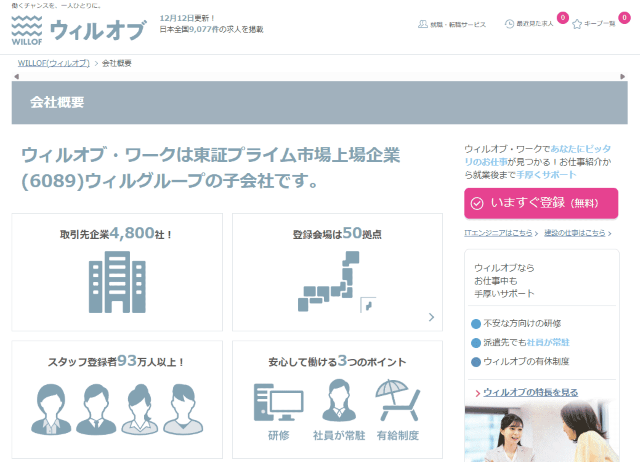
Task: Click the 会社概要 banner heading
Action: [57, 102]
